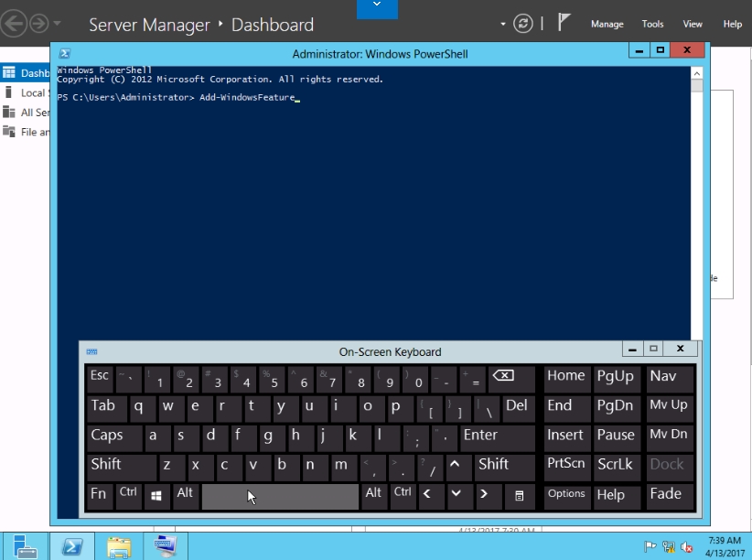Switch to PowerShell in the taskbar
This screenshot has width=752, height=560.
click(72, 546)
